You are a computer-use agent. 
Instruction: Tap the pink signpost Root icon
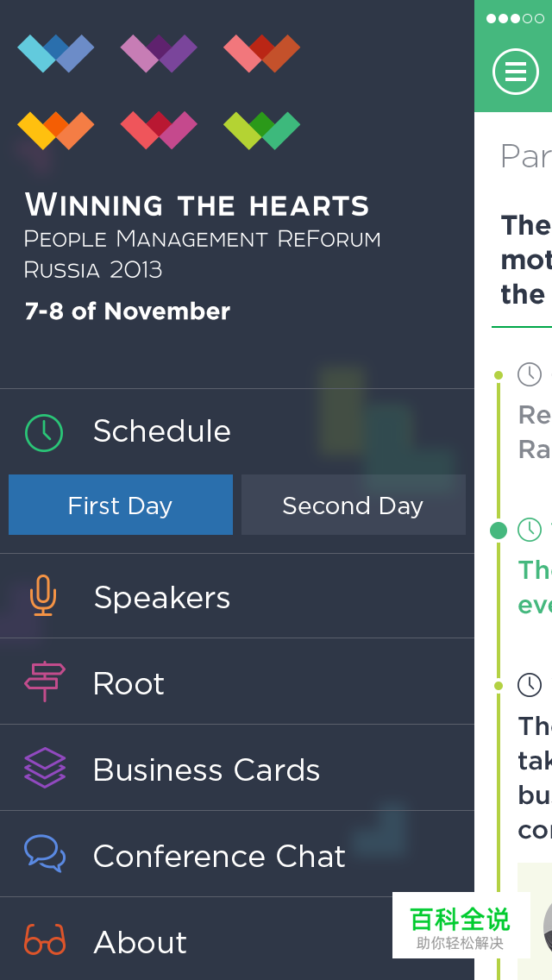[45, 682]
